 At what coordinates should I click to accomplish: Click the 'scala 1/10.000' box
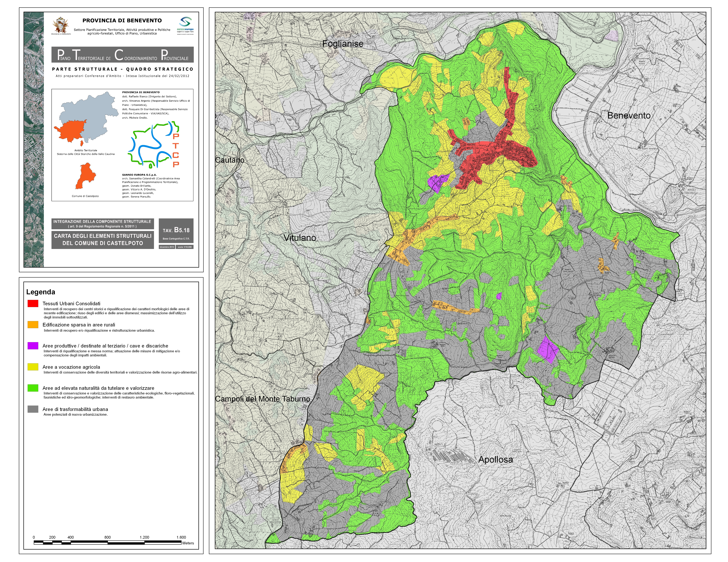[185, 247]
